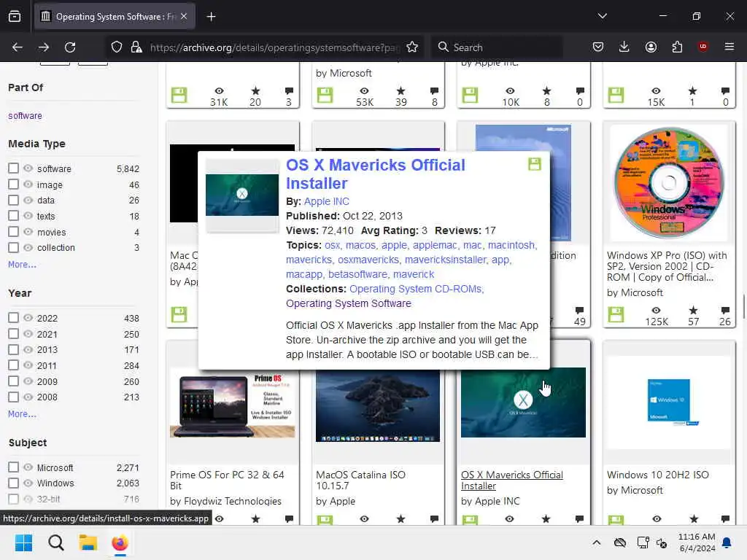Click the address bar URL field

click(274, 47)
